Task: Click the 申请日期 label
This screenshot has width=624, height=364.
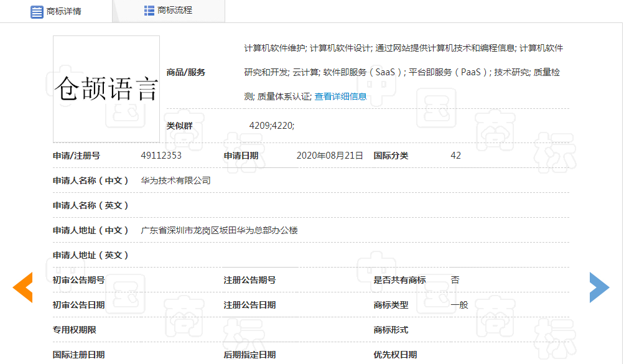Action: 241,156
